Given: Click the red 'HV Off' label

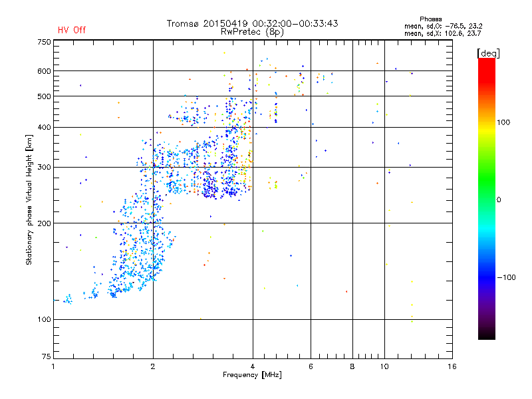Looking at the screenshot, I should [72, 30].
